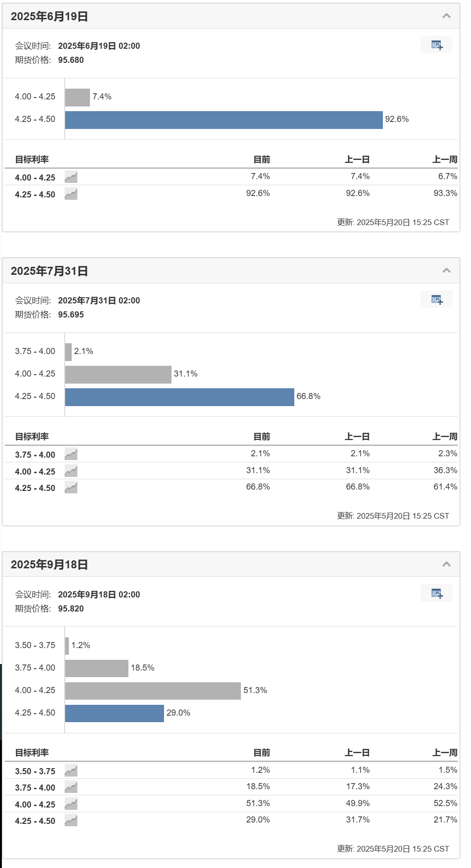The image size is (471, 868).
Task: Click the 2025年9月18日 panel header title
Action: pyautogui.click(x=49, y=565)
